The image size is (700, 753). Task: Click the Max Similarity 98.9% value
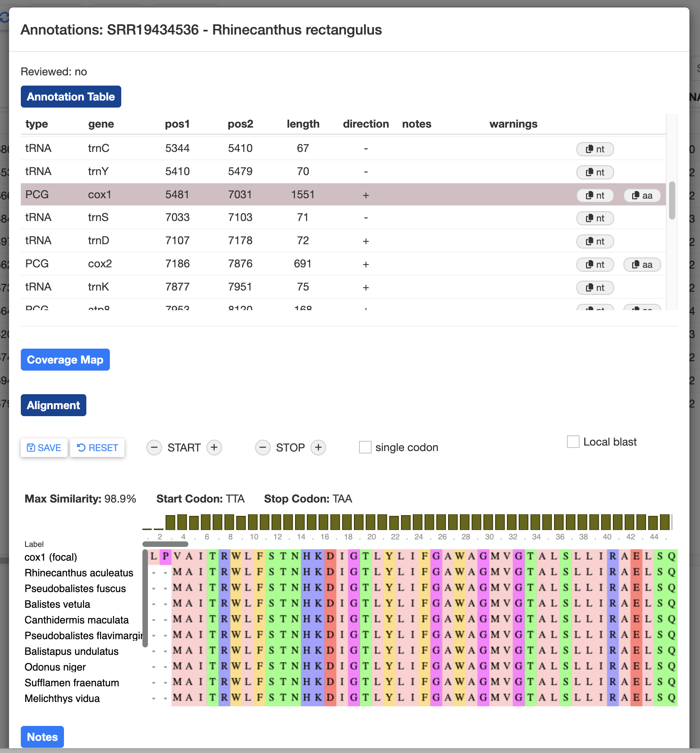120,499
